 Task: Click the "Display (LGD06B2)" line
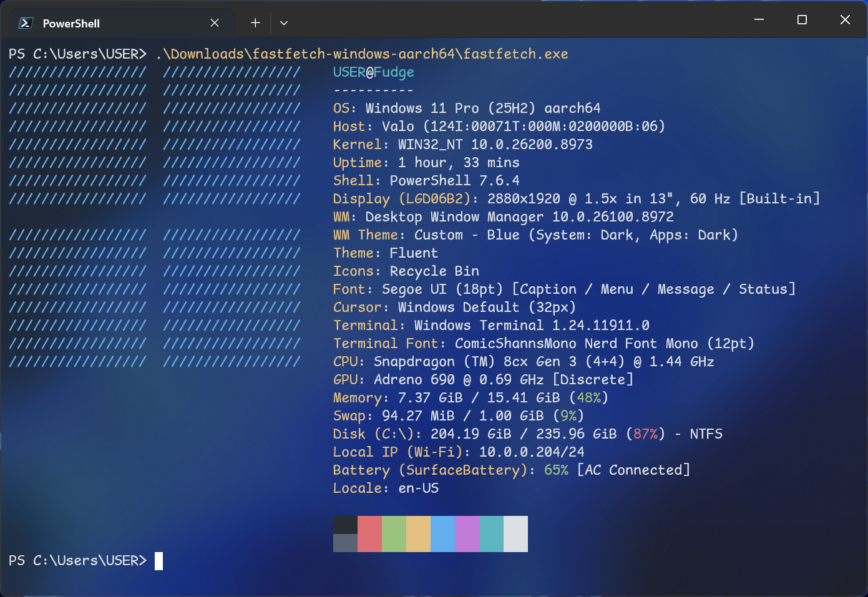tap(577, 199)
